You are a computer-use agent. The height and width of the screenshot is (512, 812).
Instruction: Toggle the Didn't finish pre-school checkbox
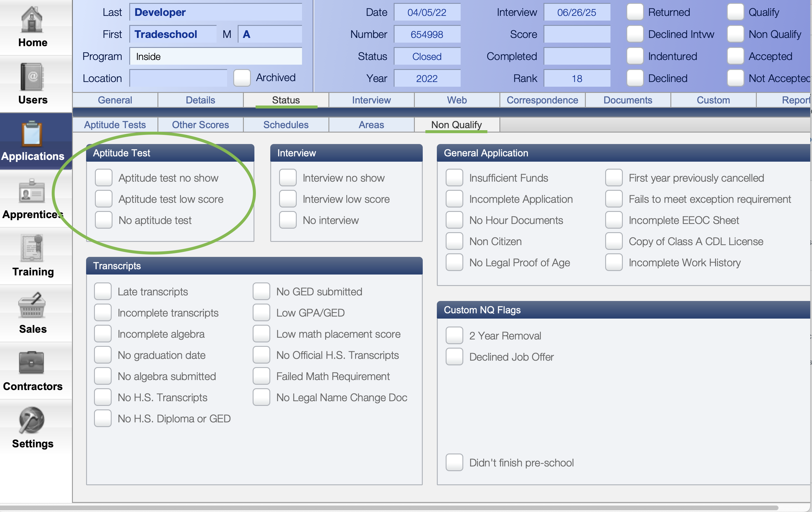tap(454, 463)
